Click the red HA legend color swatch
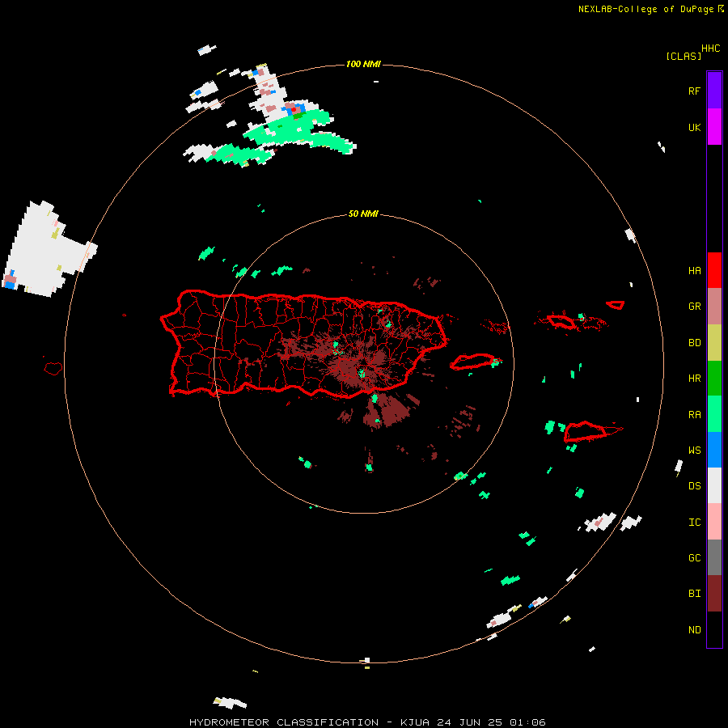This screenshot has height=728, width=728. point(714,270)
